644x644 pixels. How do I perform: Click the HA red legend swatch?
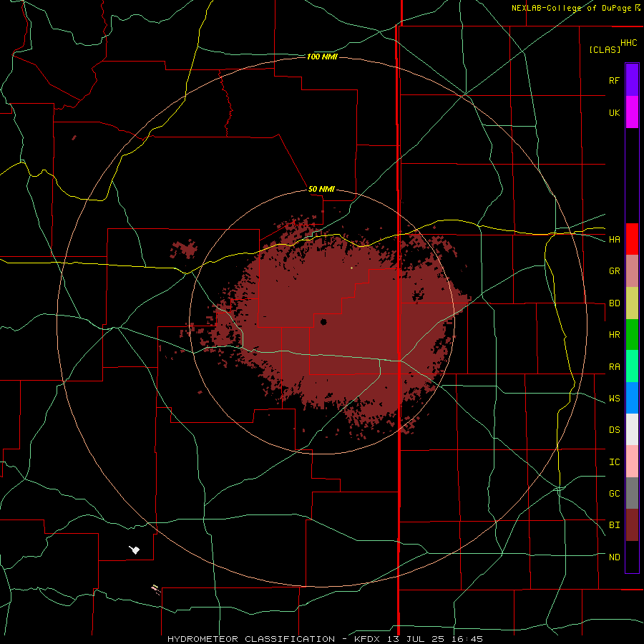(x=632, y=239)
